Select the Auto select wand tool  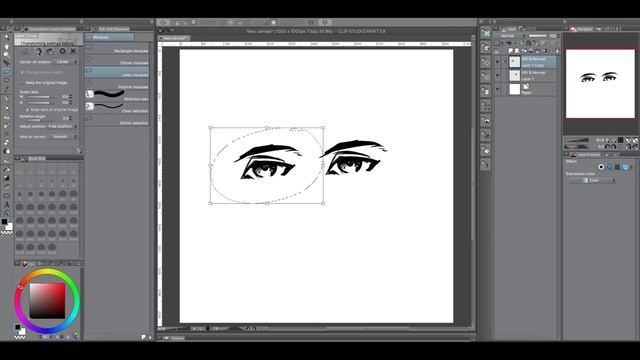(7, 80)
